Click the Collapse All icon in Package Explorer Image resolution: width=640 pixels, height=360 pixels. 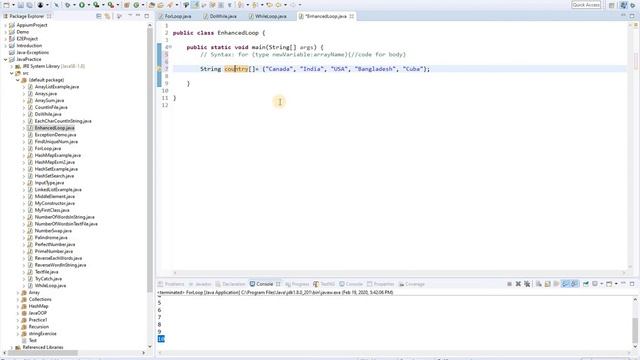pos(99,16)
